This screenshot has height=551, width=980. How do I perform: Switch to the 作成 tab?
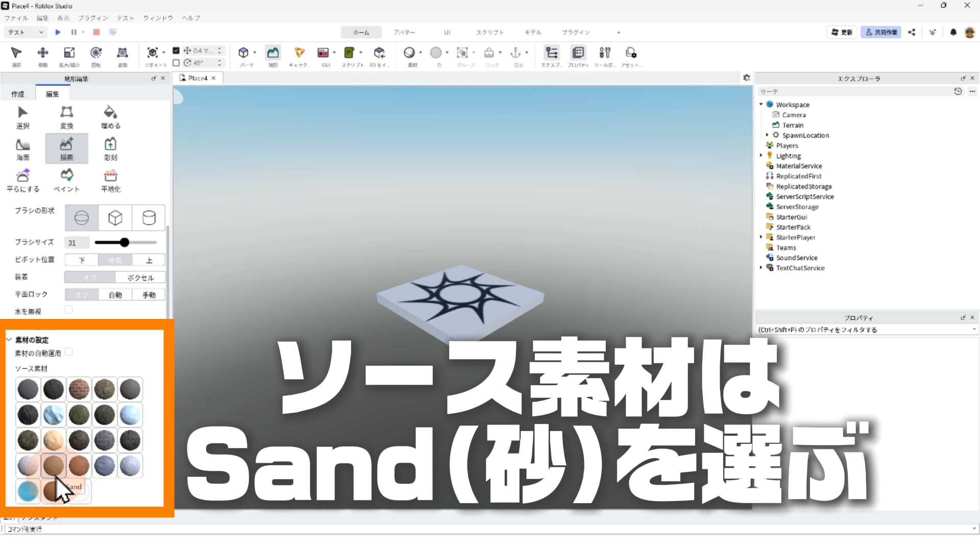point(18,94)
